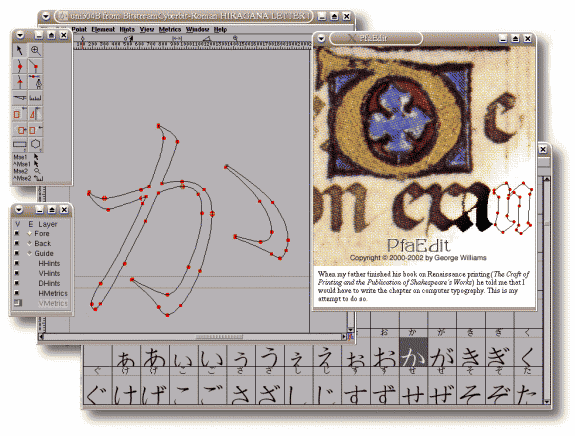Shade the layers palette window

click(x=52, y=209)
